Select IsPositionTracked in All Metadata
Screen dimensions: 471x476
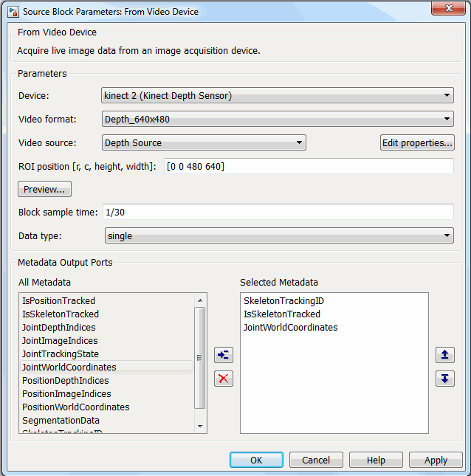(x=106, y=301)
